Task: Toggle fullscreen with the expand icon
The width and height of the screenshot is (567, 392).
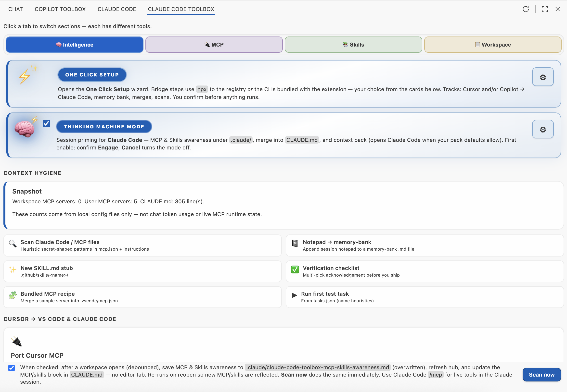Action: tap(545, 9)
